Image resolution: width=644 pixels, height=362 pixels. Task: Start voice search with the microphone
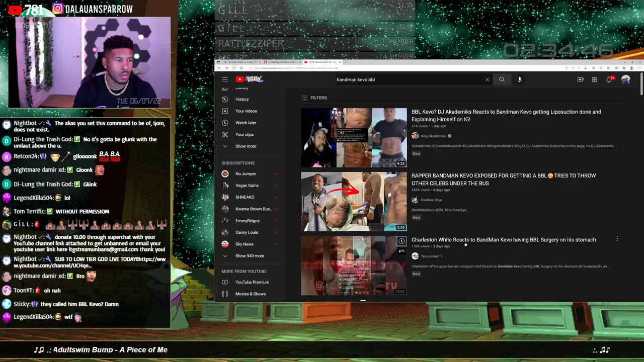[519, 79]
